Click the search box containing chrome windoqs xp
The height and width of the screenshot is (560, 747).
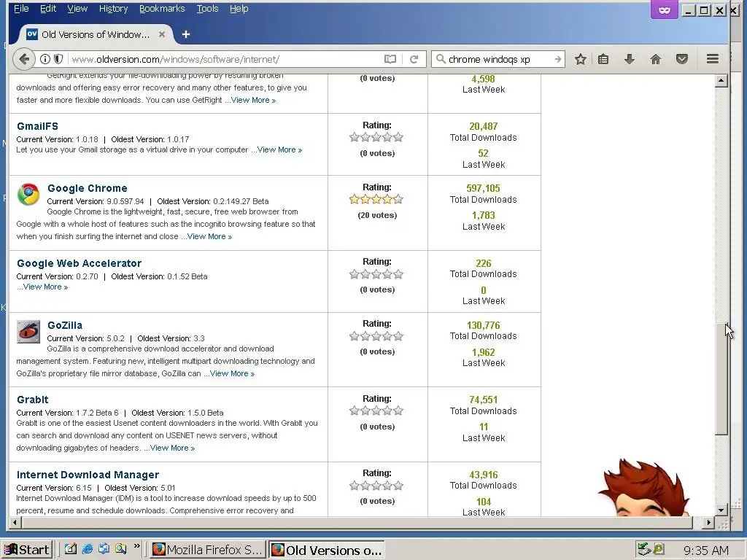[499, 59]
